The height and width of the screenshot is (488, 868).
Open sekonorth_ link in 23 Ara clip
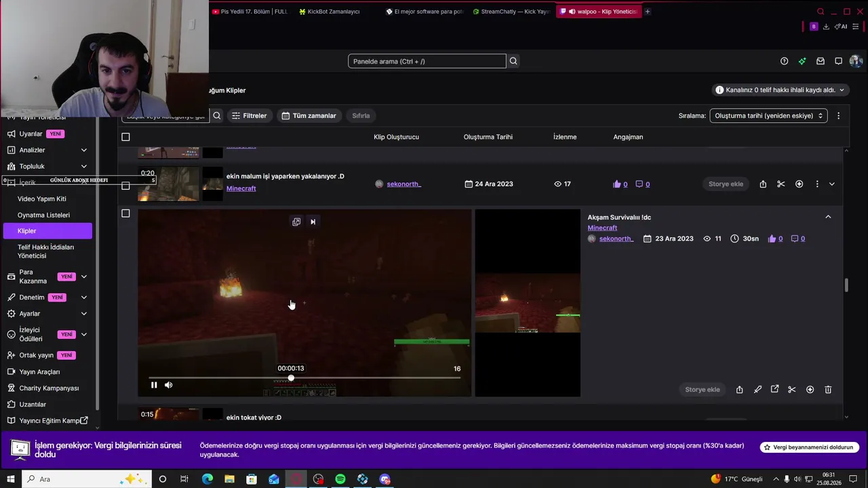[616, 239]
